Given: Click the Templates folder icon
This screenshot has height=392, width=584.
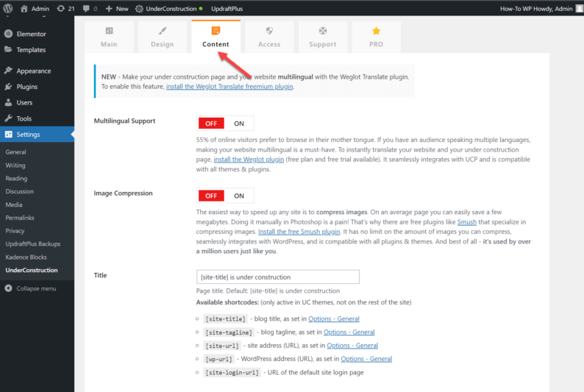Looking at the screenshot, I should (x=8, y=49).
